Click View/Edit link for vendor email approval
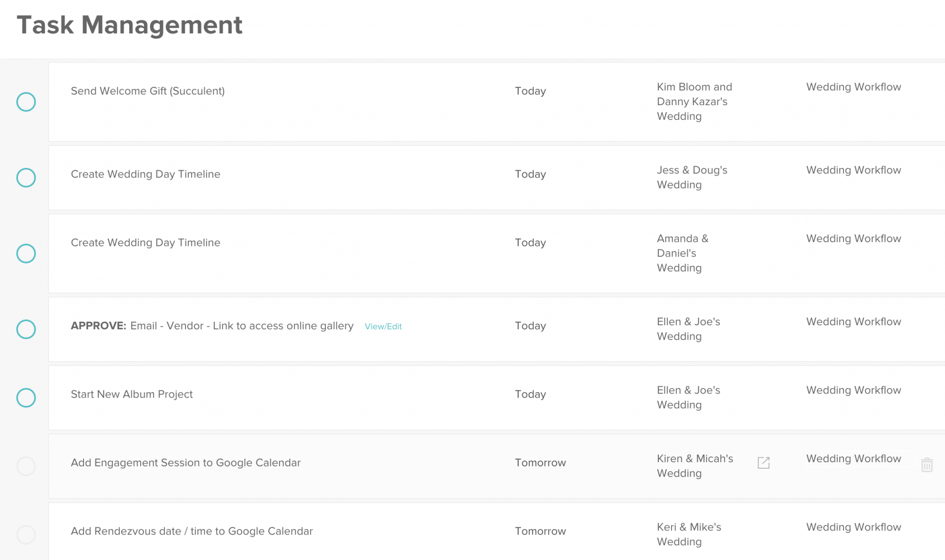Viewport: 945px width, 560px height. [x=382, y=326]
